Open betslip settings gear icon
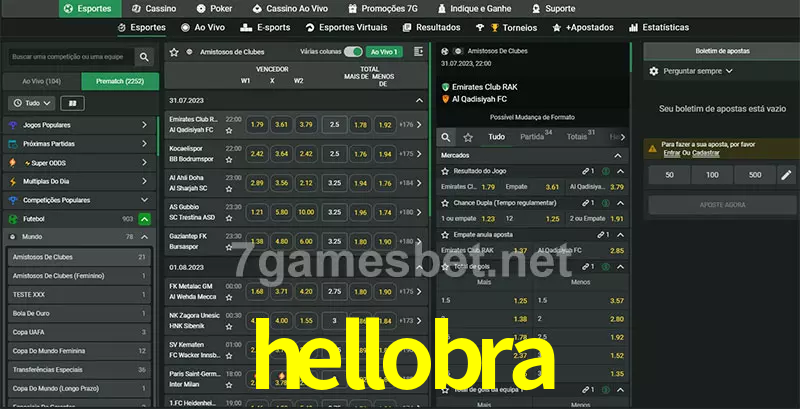 [654, 71]
